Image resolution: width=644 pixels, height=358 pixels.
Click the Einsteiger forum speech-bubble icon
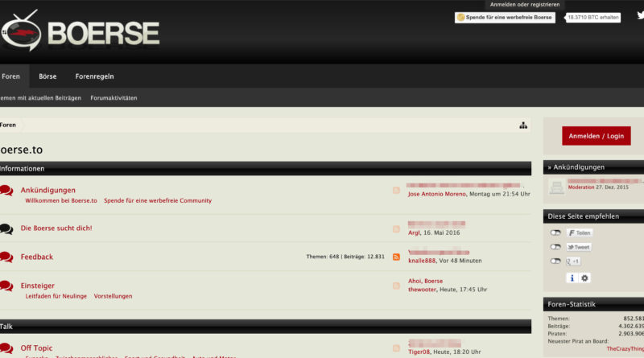(x=6, y=286)
